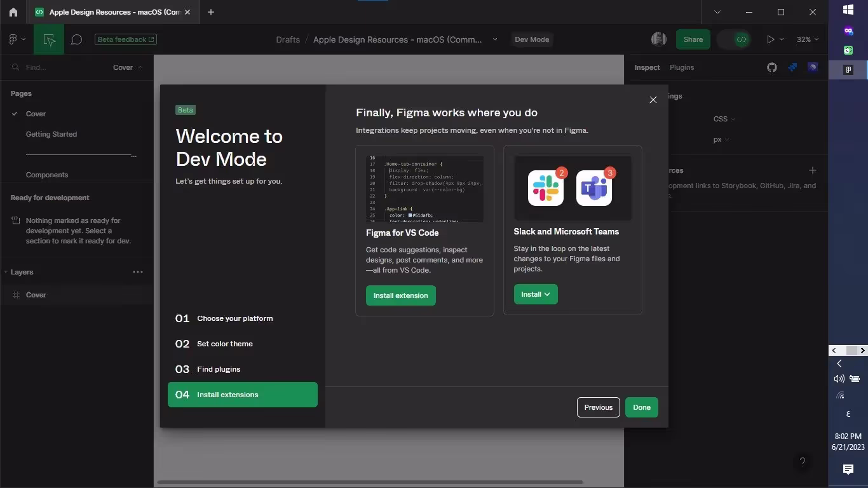The height and width of the screenshot is (488, 868).
Task: Switch to the Plugins tab
Action: pyautogui.click(x=682, y=67)
